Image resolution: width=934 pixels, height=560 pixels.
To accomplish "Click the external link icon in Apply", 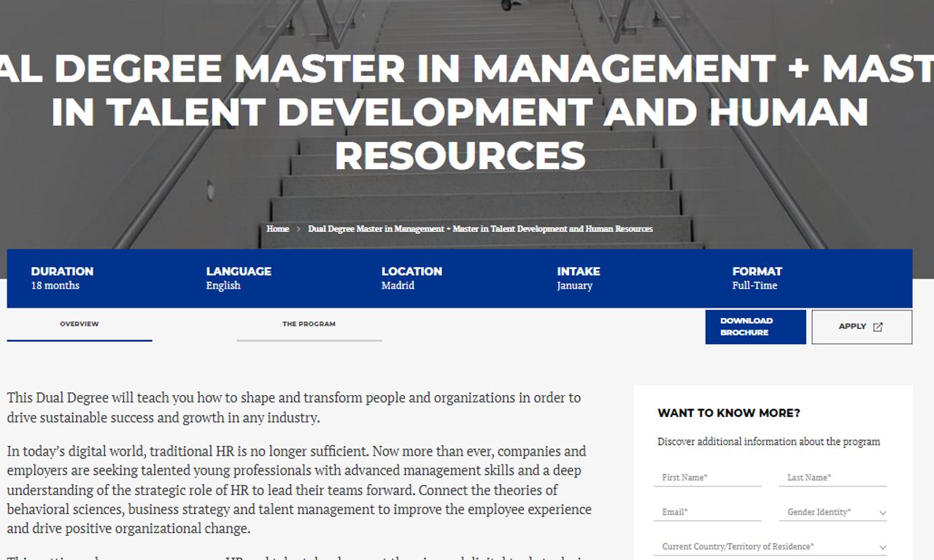I will click(x=878, y=327).
